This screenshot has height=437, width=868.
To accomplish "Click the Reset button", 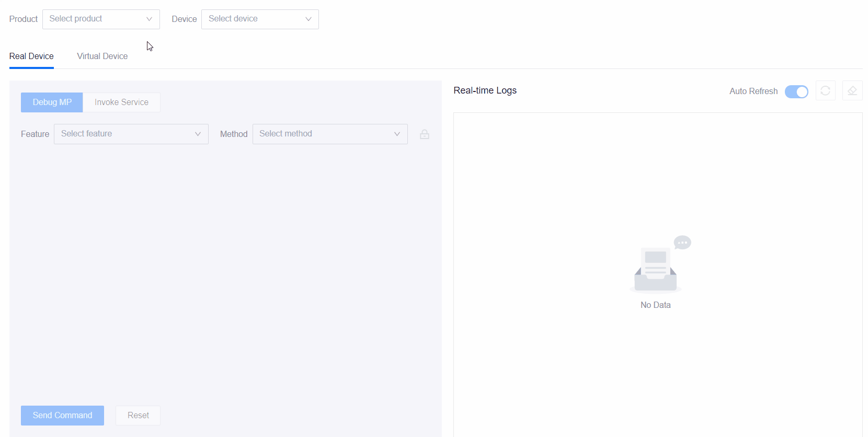I will coord(138,416).
